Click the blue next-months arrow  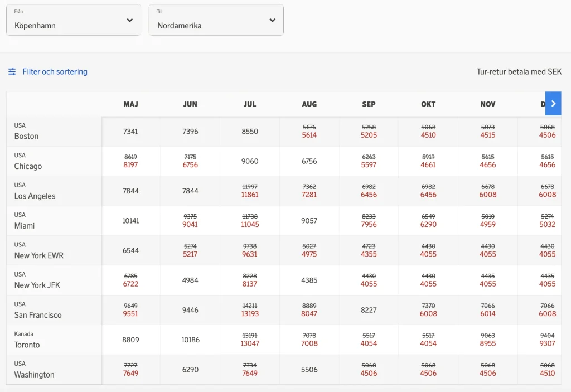pyautogui.click(x=553, y=104)
